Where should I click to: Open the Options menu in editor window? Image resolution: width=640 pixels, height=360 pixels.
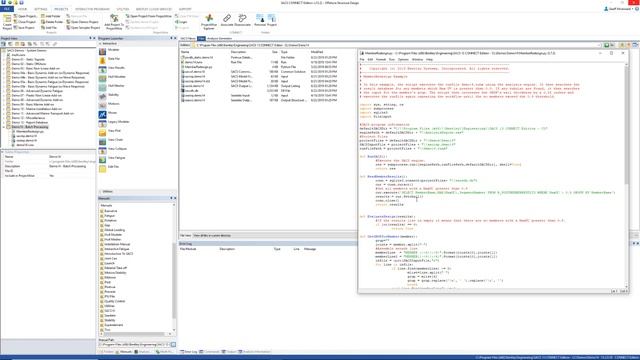403,60
